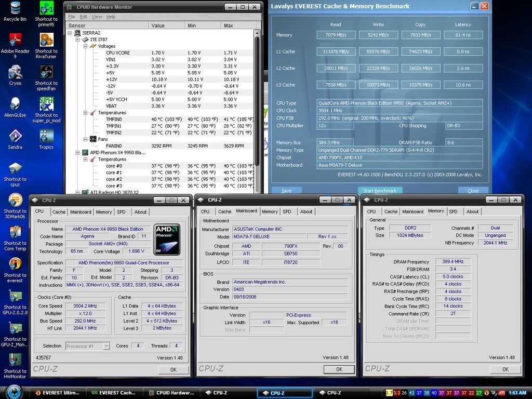This screenshot has height=399, width=532.
Task: Collapse the AMD Phenom X4 9950 node
Action: tap(77, 153)
